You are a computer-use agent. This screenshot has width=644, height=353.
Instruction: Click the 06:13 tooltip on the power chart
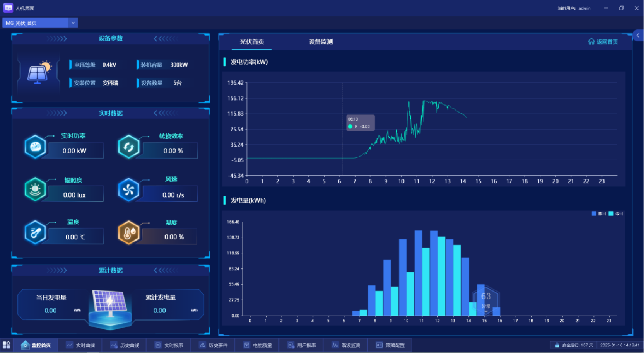click(x=360, y=122)
